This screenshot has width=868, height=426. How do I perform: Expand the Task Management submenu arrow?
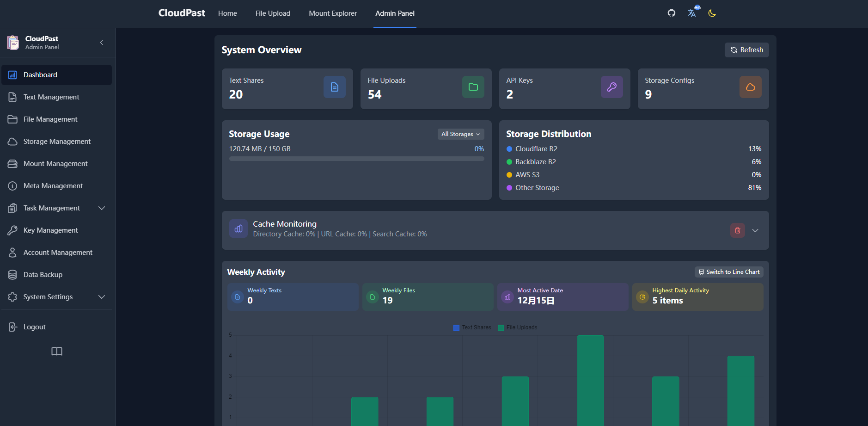tap(102, 208)
